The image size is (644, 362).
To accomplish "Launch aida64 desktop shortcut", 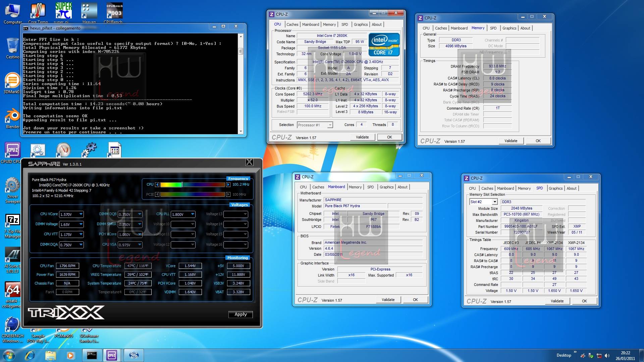I will pyautogui.click(x=12, y=295).
